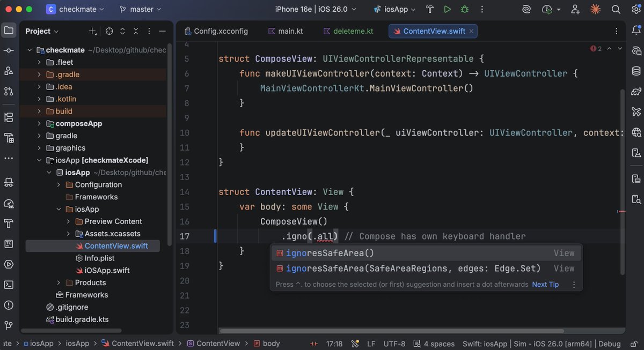This screenshot has height=350, width=644.
Task: Click the UTF-8 encoding in status bar
Action: (394, 344)
